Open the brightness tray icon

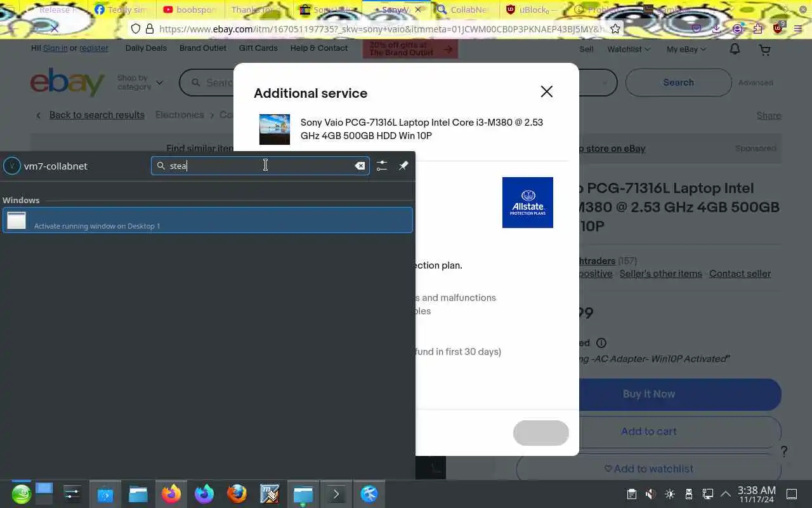coord(670,494)
